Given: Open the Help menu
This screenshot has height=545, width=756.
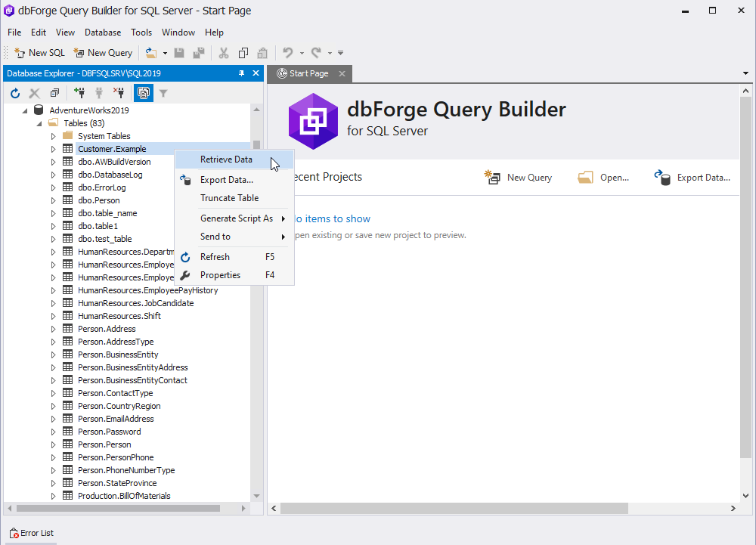Looking at the screenshot, I should tap(214, 33).
